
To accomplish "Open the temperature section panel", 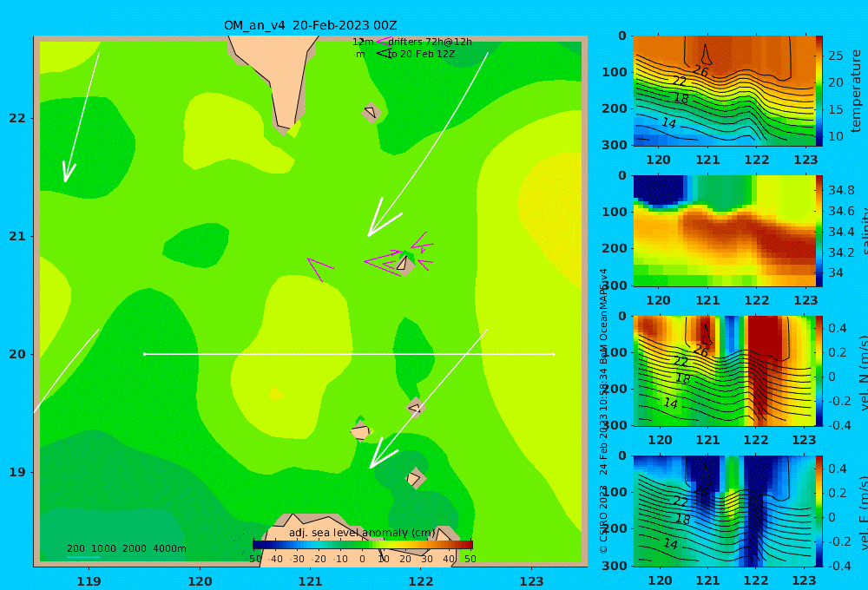I will click(724, 91).
